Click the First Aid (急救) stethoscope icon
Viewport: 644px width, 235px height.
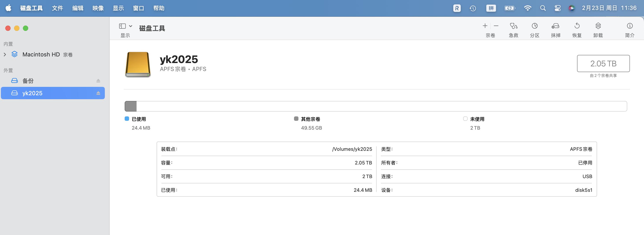coord(513,26)
